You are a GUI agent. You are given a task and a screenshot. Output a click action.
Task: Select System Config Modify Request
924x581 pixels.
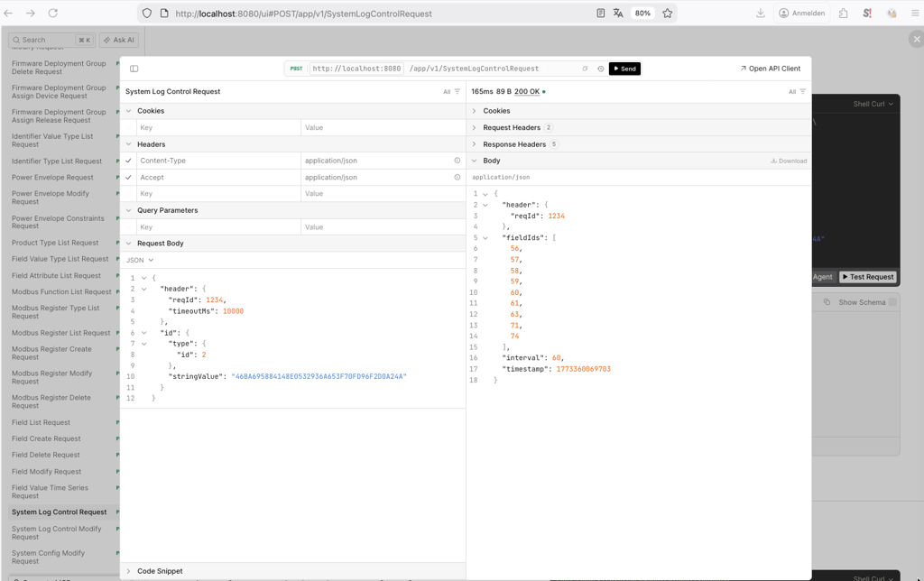coord(49,557)
